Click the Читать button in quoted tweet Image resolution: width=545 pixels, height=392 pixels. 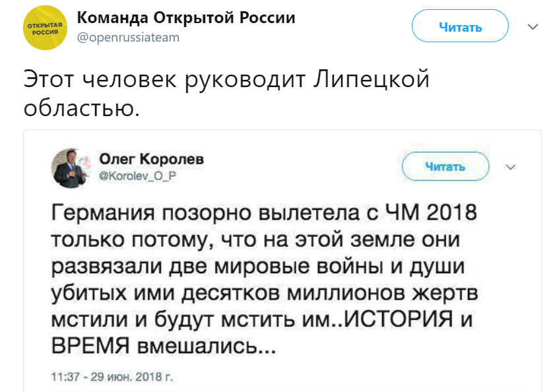pyautogui.click(x=445, y=166)
